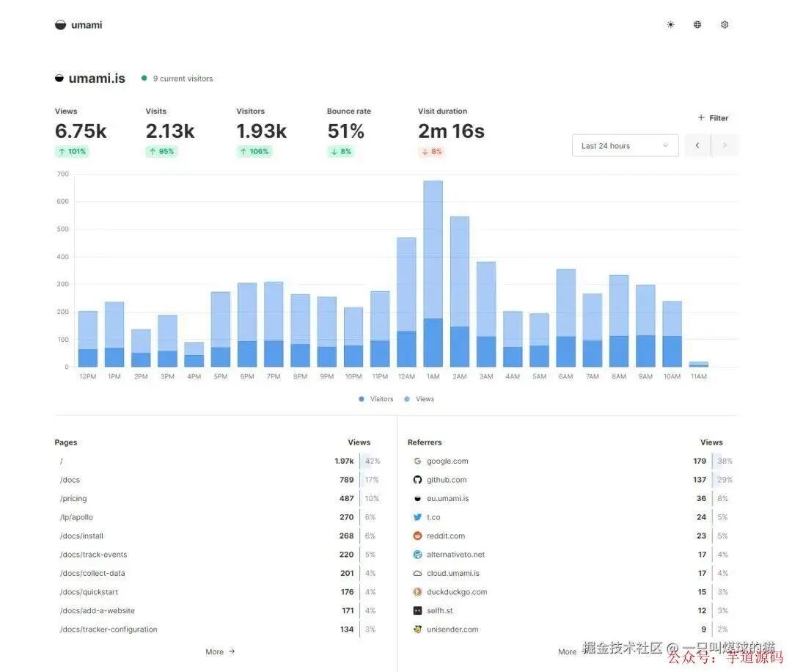
Task: Select the /docs/install page row
Action: (218, 536)
